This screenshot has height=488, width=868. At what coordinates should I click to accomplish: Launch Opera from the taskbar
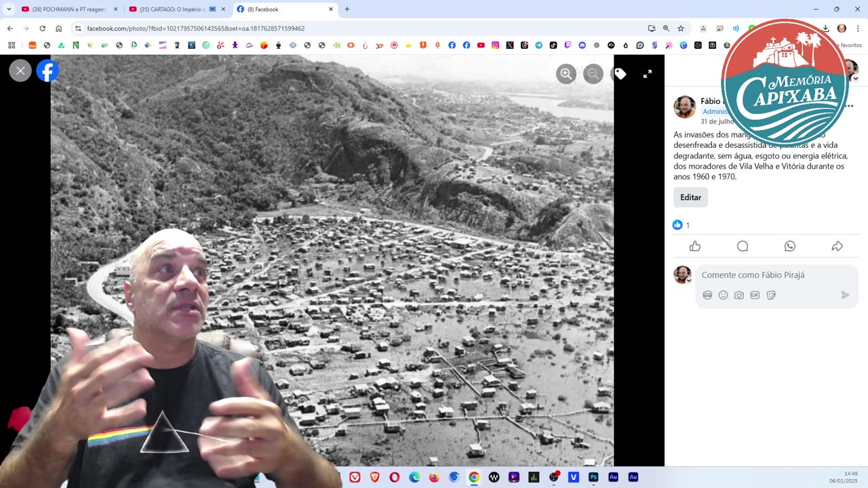[395, 477]
